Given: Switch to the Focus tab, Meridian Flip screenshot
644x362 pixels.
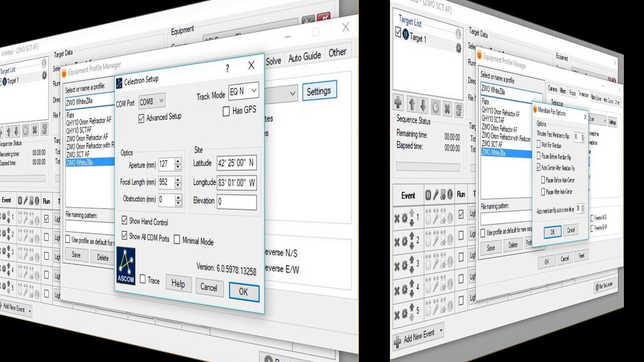Looking at the screenshot, I should point(572,93).
